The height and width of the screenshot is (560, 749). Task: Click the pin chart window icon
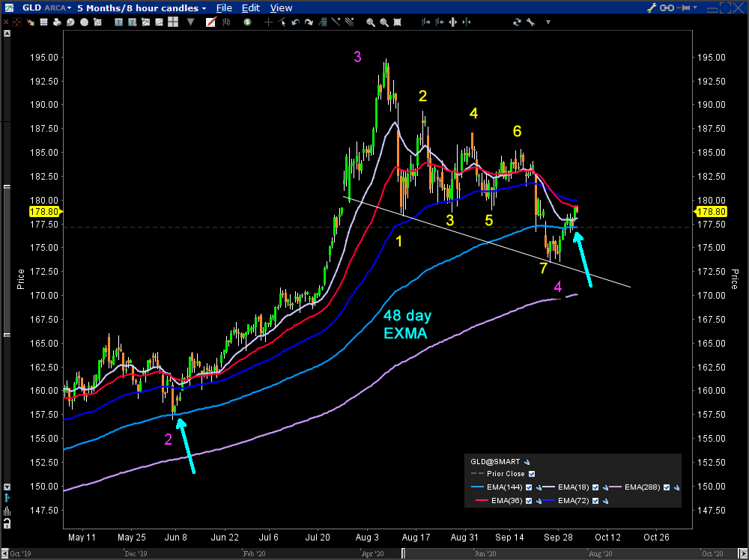pos(684,7)
